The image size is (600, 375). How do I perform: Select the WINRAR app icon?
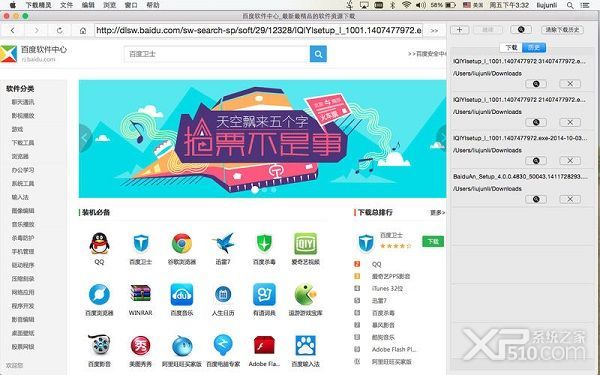tap(140, 294)
